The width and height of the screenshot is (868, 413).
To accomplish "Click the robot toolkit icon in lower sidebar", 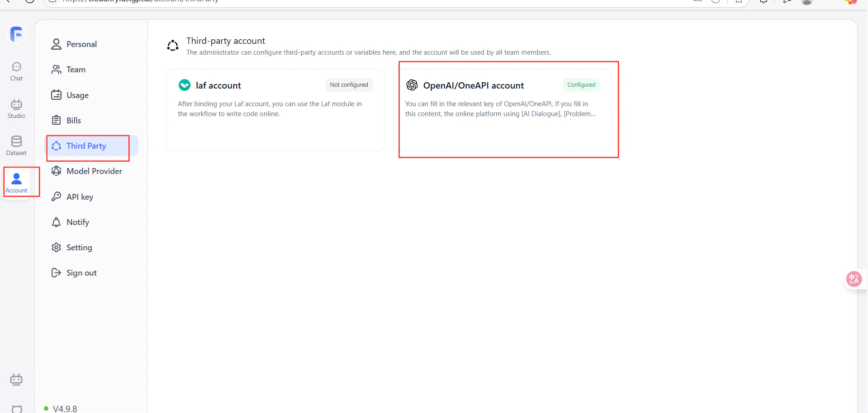I will tap(16, 380).
